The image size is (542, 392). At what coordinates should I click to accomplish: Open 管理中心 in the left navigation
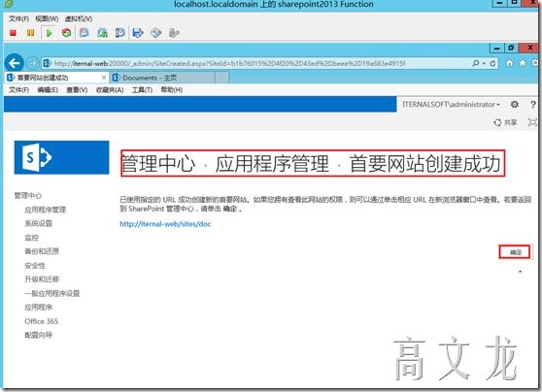(27, 195)
